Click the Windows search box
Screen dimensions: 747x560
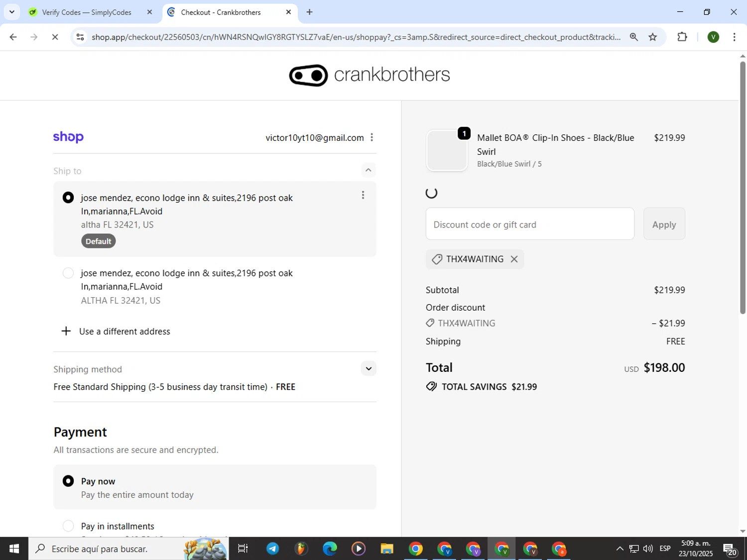click(128, 549)
